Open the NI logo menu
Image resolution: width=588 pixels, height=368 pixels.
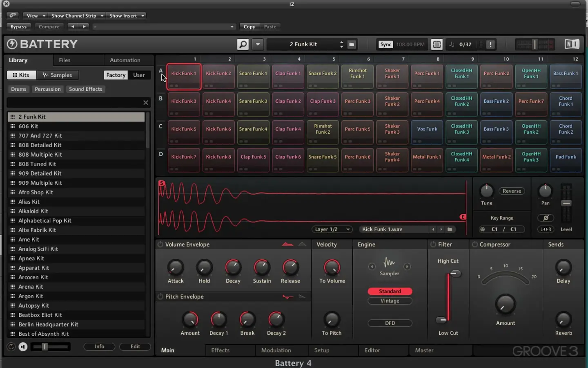572,44
